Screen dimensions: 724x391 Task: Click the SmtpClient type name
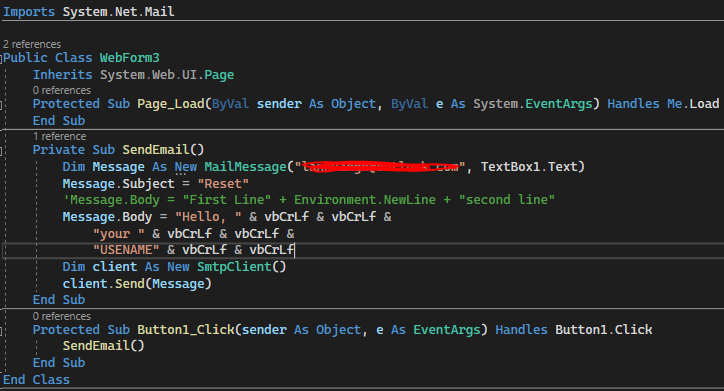[x=235, y=267]
